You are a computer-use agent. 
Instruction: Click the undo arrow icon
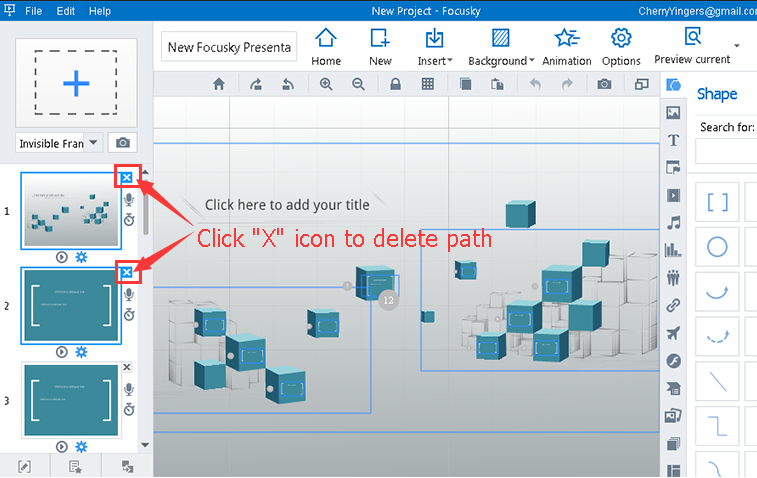click(x=535, y=84)
